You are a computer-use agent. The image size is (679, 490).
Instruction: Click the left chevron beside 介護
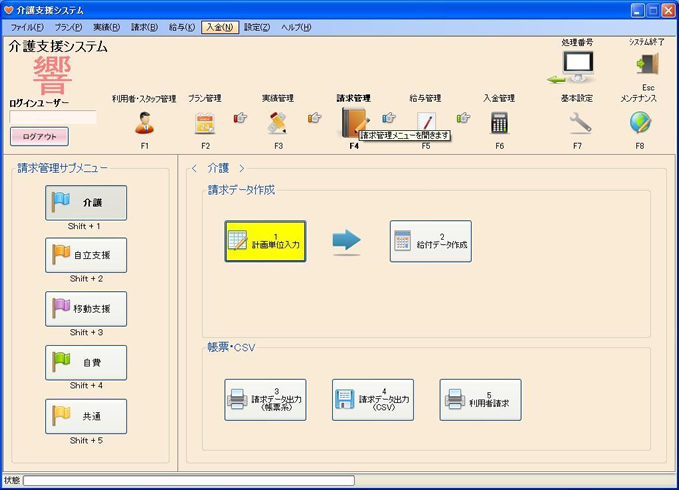pyautogui.click(x=194, y=168)
